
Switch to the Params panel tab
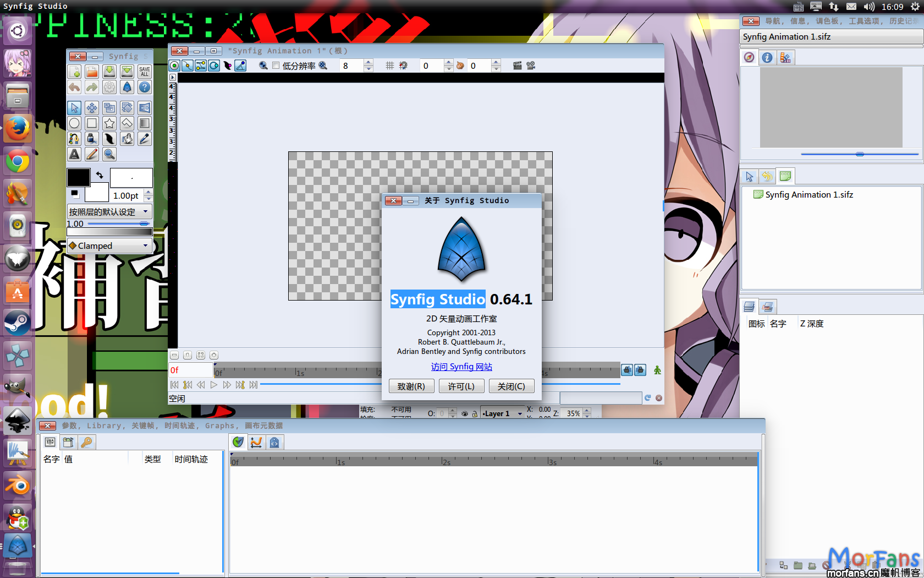[x=50, y=442]
